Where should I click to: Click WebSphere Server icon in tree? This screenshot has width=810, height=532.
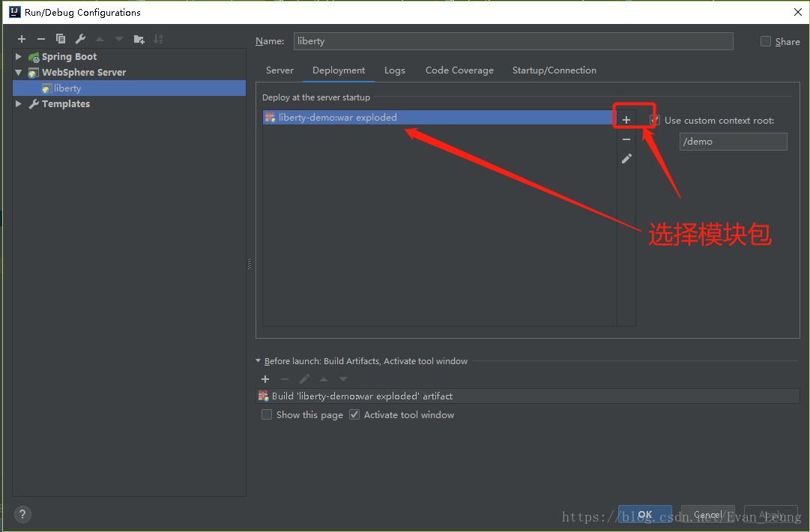pyautogui.click(x=33, y=73)
